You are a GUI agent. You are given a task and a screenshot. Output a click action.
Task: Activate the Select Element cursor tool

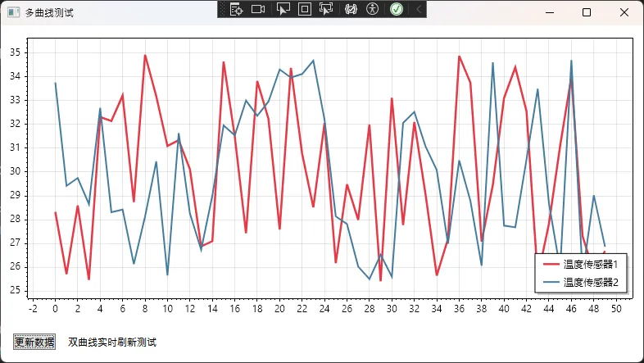pyautogui.click(x=283, y=9)
